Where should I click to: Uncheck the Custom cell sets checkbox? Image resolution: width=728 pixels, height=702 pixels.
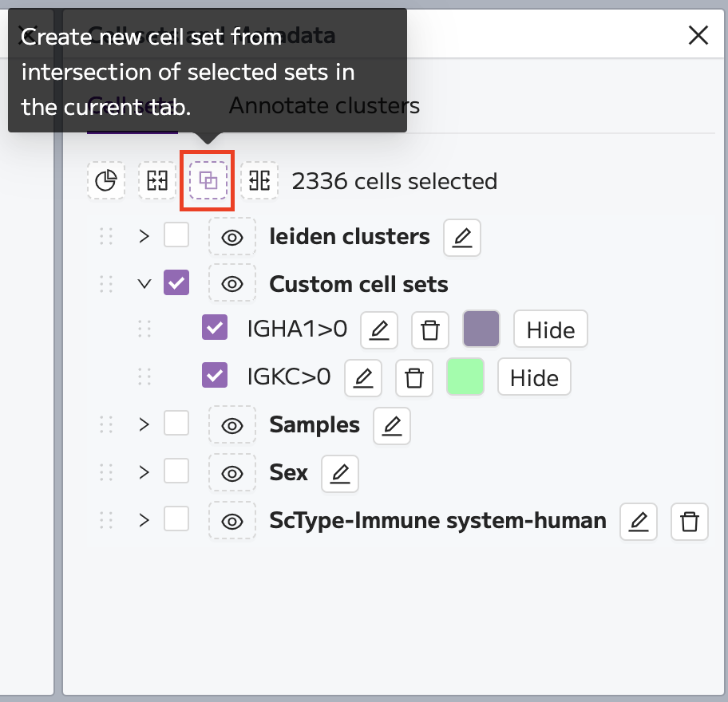pos(176,282)
